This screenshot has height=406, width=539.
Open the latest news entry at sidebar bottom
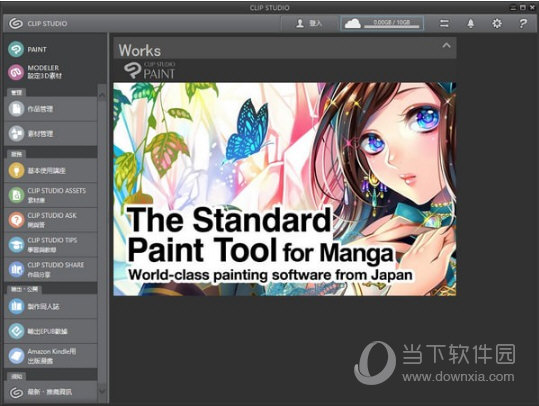point(51,392)
